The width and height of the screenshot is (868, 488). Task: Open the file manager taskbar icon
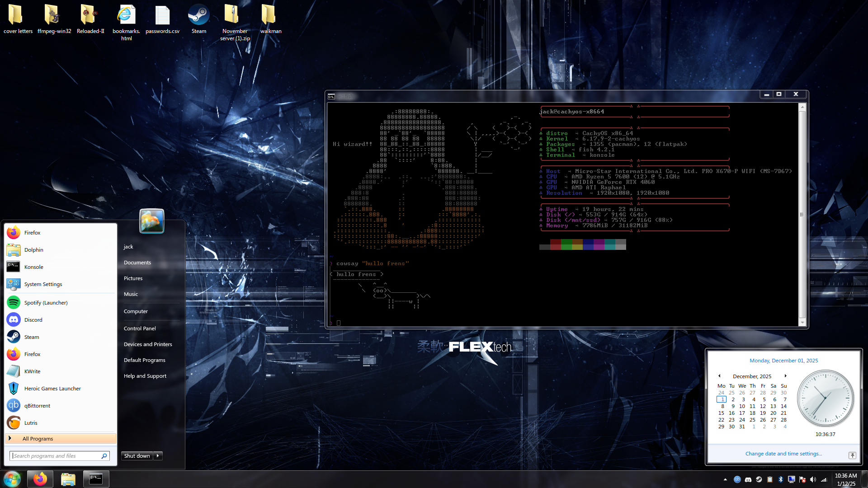pos(68,479)
